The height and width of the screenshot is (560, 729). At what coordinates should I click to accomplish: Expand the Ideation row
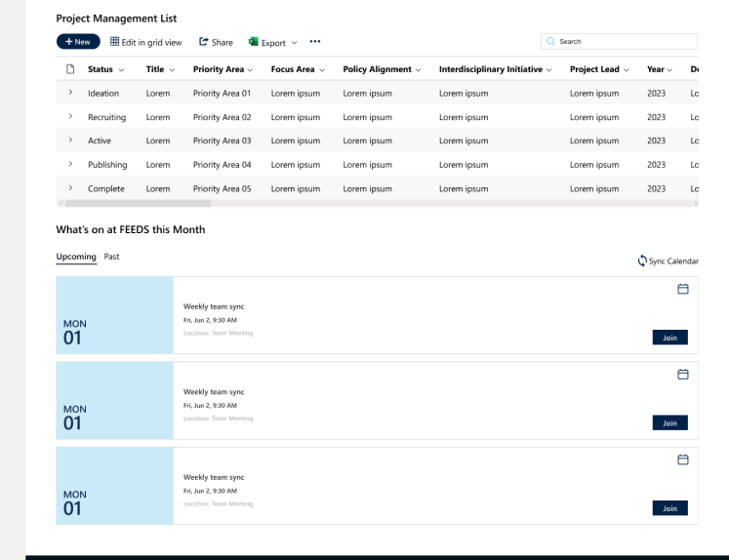tap(70, 93)
